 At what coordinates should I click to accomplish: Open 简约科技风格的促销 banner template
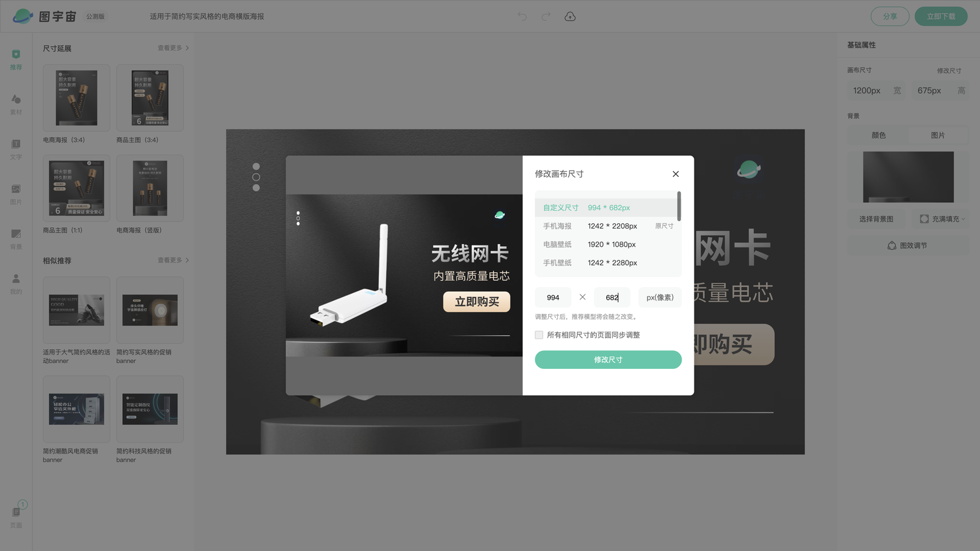coord(150,409)
